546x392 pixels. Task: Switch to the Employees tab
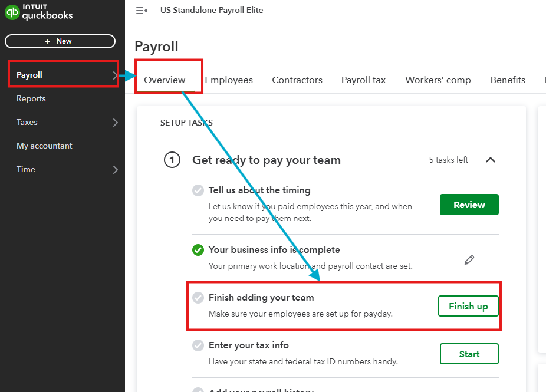click(229, 80)
